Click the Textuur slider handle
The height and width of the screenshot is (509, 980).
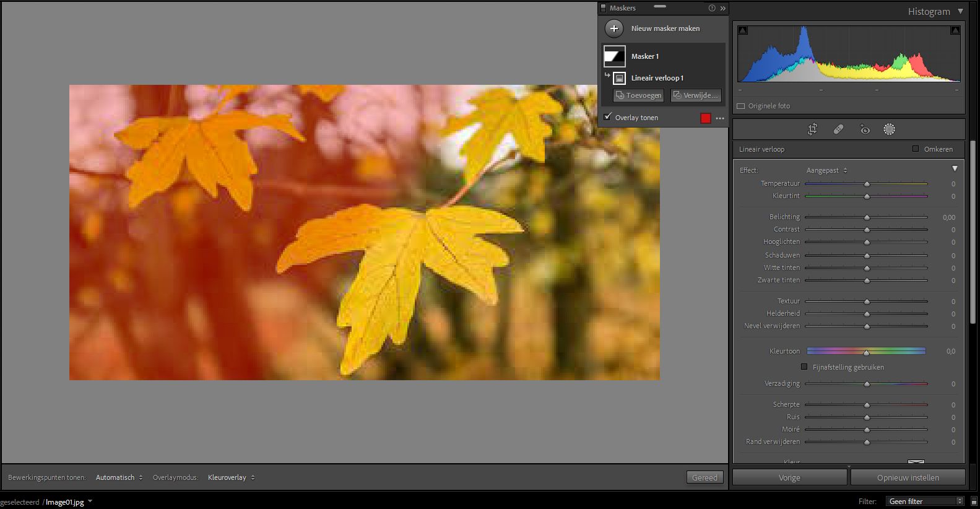[x=867, y=302]
